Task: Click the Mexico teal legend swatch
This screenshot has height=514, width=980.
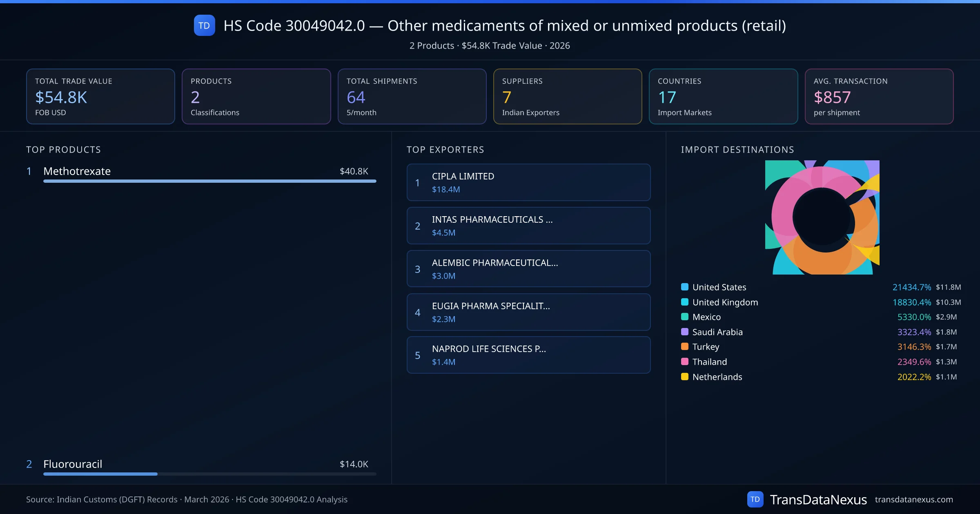Action: [x=685, y=317]
